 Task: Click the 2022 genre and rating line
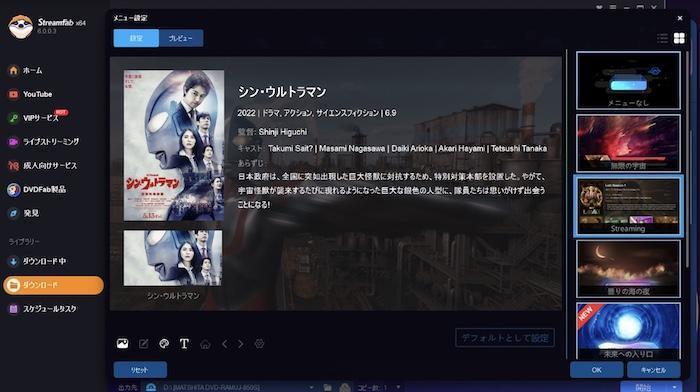317,113
